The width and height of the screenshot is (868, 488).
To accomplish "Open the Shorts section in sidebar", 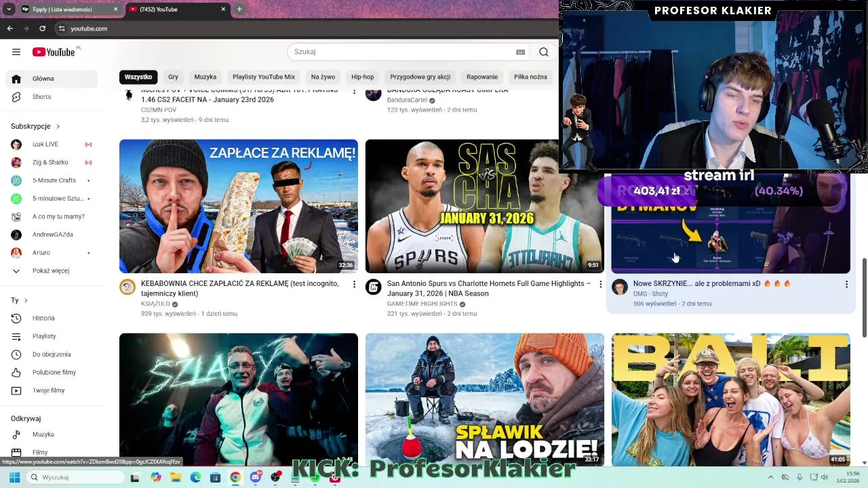I will click(52, 97).
